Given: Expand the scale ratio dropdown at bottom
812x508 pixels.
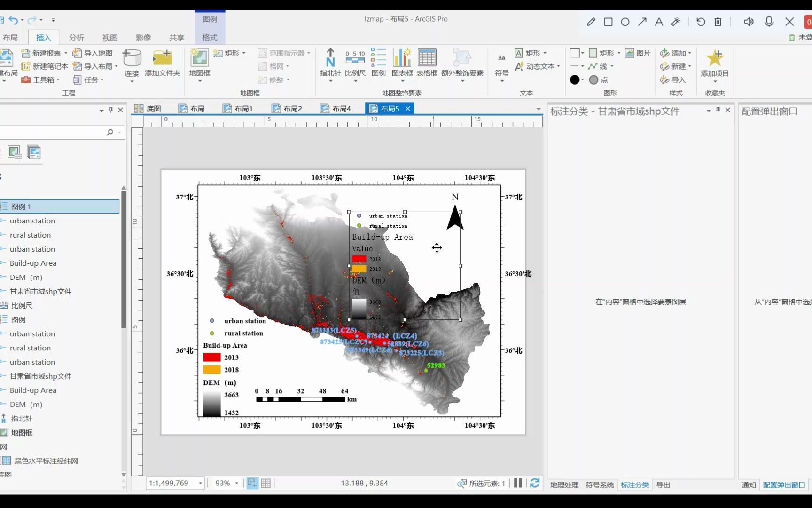Looking at the screenshot, I should pyautogui.click(x=201, y=483).
